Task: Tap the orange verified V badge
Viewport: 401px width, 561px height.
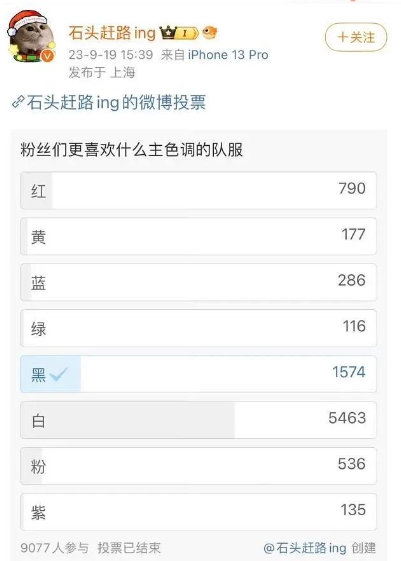Action: (x=47, y=56)
